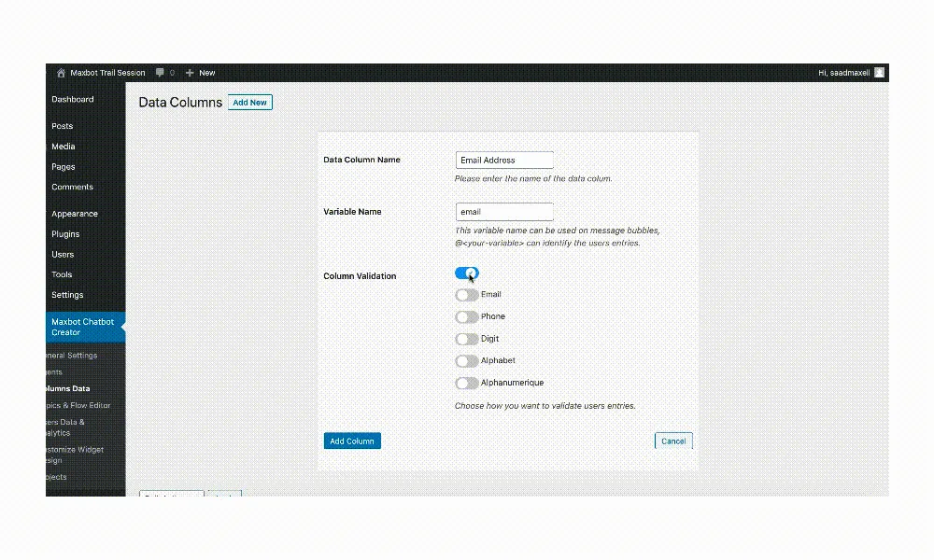Focus the Data Column Name field
This screenshot has height=560, width=934.
pyautogui.click(x=504, y=161)
